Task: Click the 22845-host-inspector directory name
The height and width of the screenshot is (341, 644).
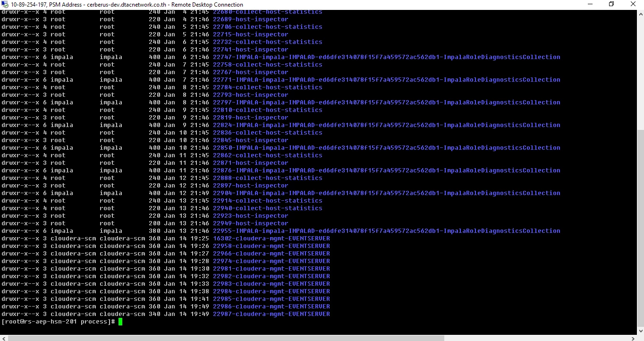Action: 251,140
